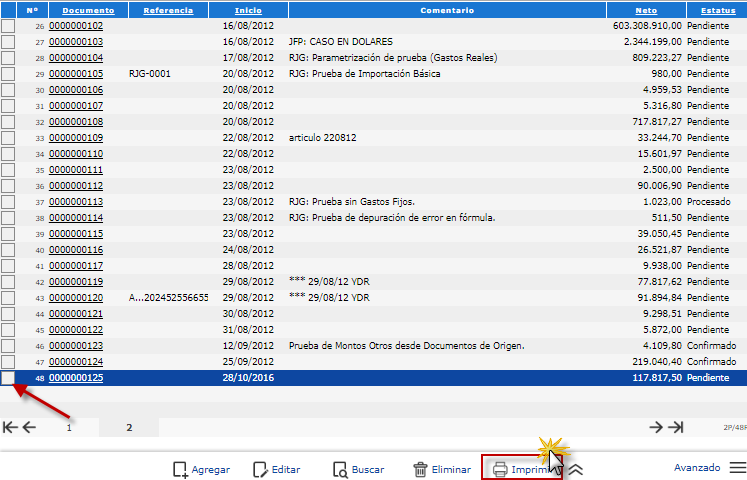
Task: Check the box for document 0000000102
Action: (x=8, y=26)
